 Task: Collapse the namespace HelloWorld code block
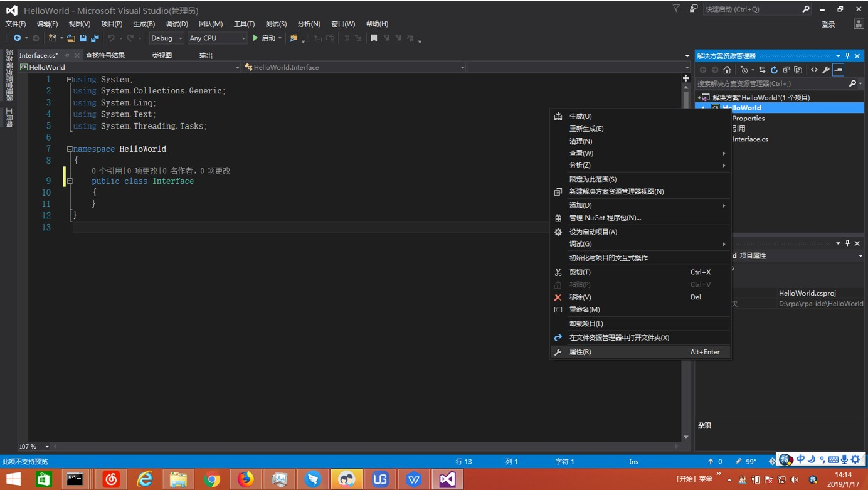pos(70,149)
